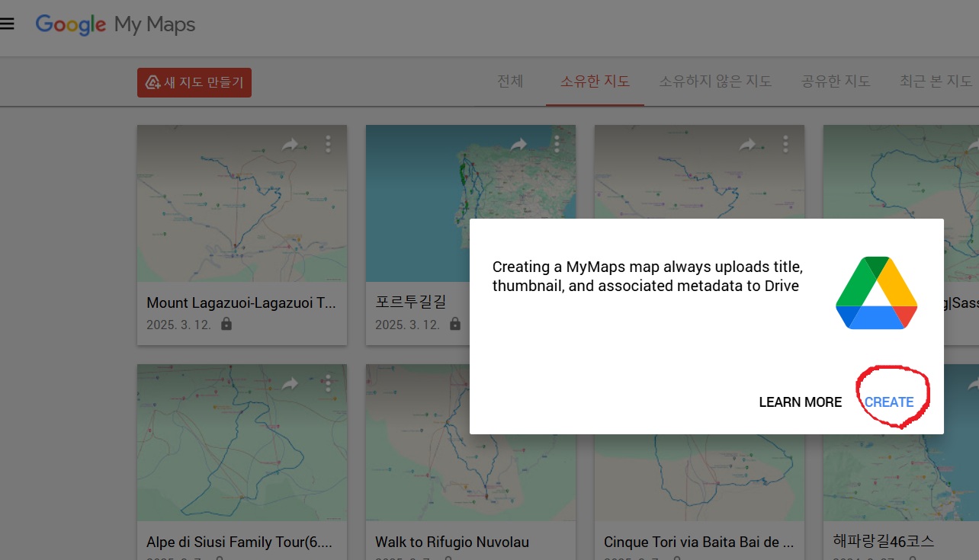This screenshot has height=560, width=979.
Task: Open the hamburger main menu
Action: click(7, 24)
